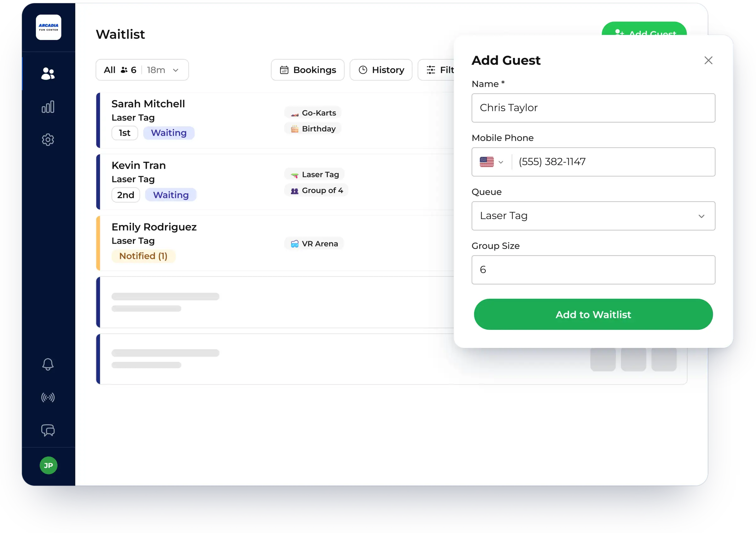Click the 1st position badge
756x533 pixels.
(124, 133)
